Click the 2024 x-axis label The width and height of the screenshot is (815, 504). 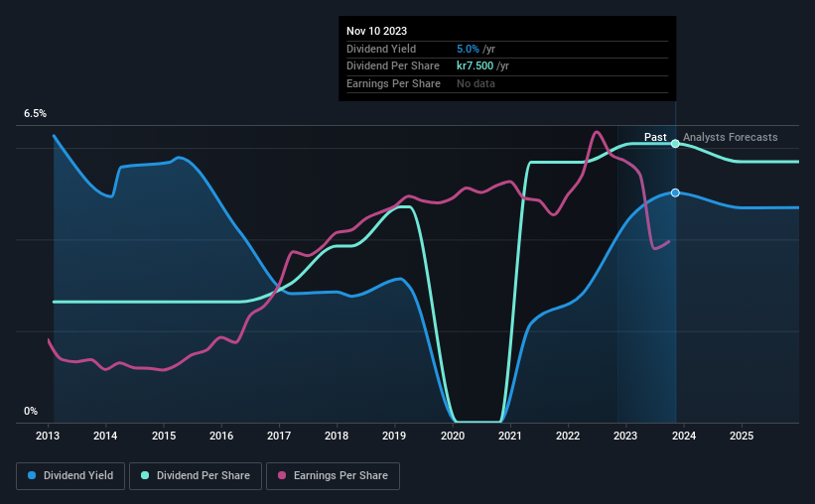[x=684, y=436]
